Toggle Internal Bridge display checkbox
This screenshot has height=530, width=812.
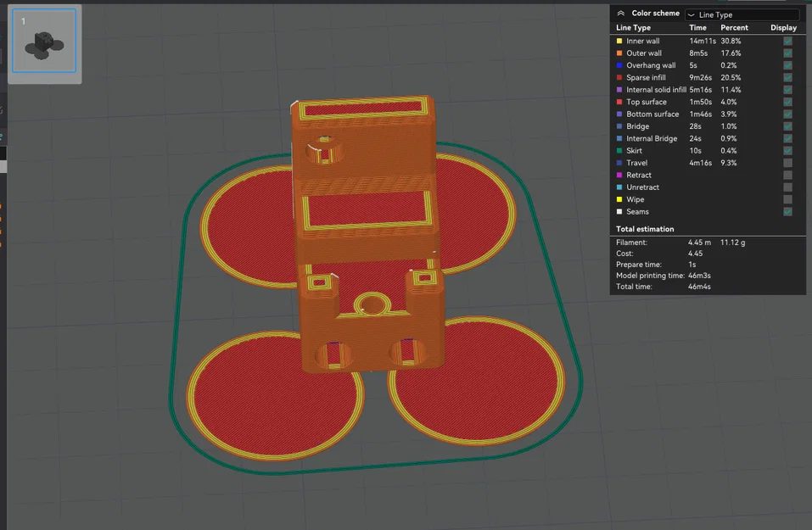coord(787,138)
